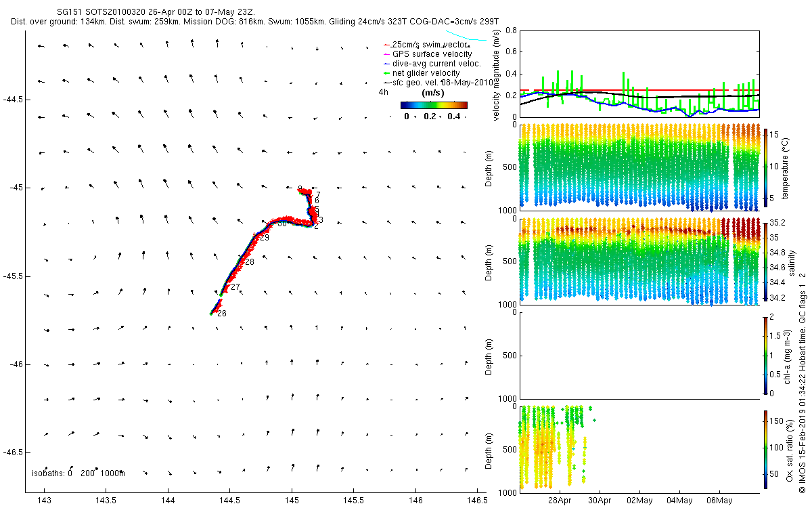The image size is (812, 508).
Task: Click the '144.5' longitude tick on the map
Action: (229, 501)
